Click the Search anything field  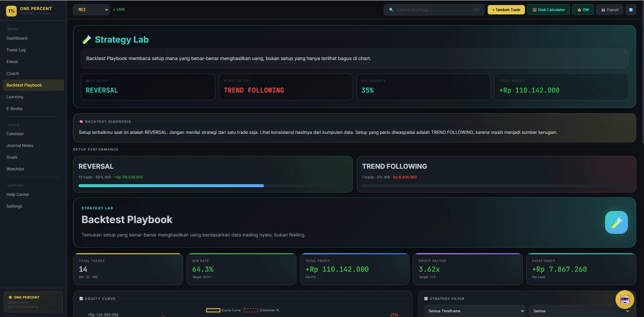434,10
